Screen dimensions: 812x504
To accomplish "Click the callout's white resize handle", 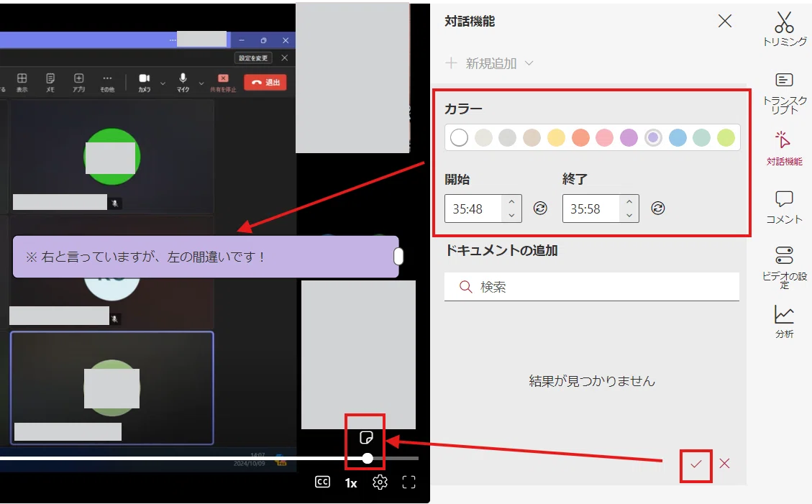I will click(x=398, y=257).
